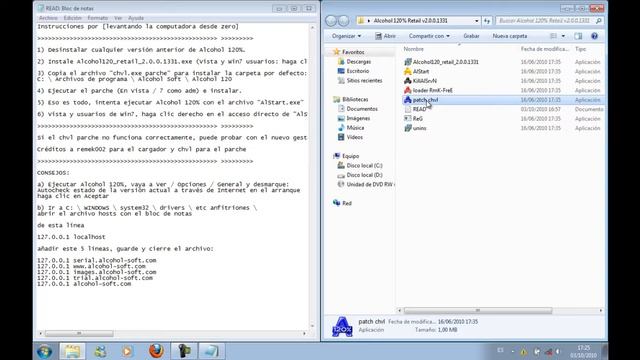Open the Organizar dropdown menu
640x360 pixels.
coord(346,36)
